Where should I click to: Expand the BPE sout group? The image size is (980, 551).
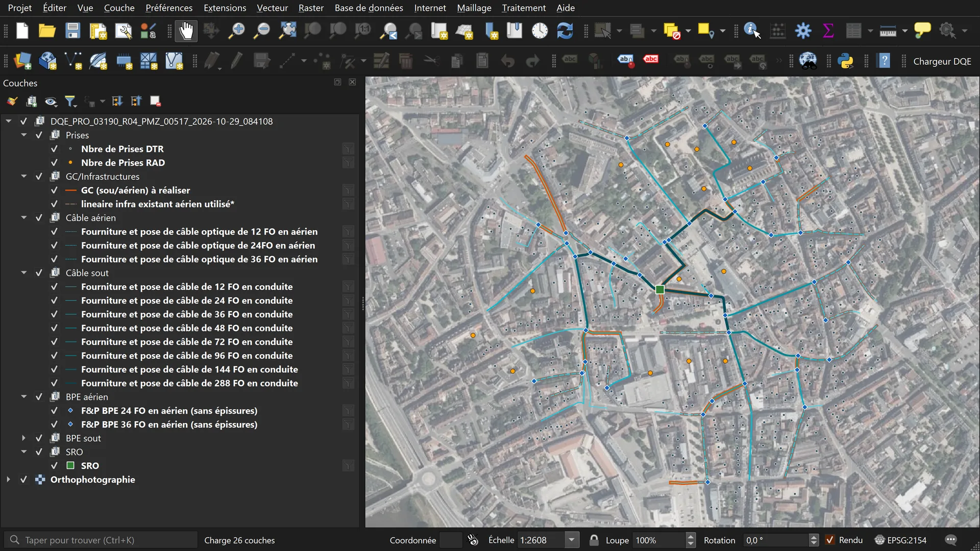pyautogui.click(x=23, y=438)
